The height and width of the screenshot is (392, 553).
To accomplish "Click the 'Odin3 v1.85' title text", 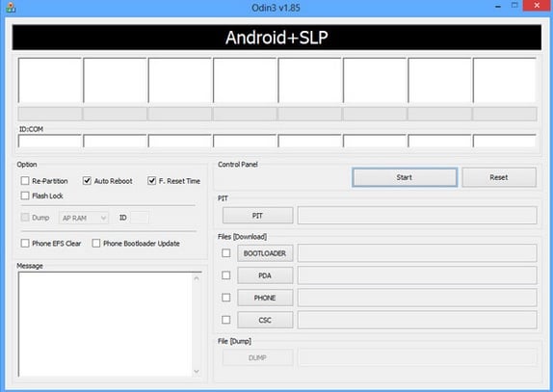I will tap(276, 8).
